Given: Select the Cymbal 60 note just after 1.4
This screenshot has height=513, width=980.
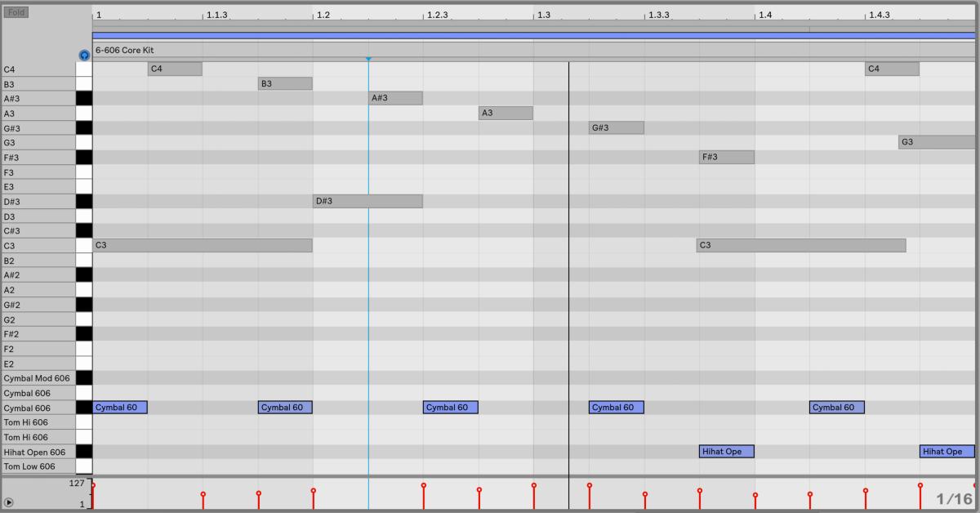Looking at the screenshot, I should (x=837, y=407).
